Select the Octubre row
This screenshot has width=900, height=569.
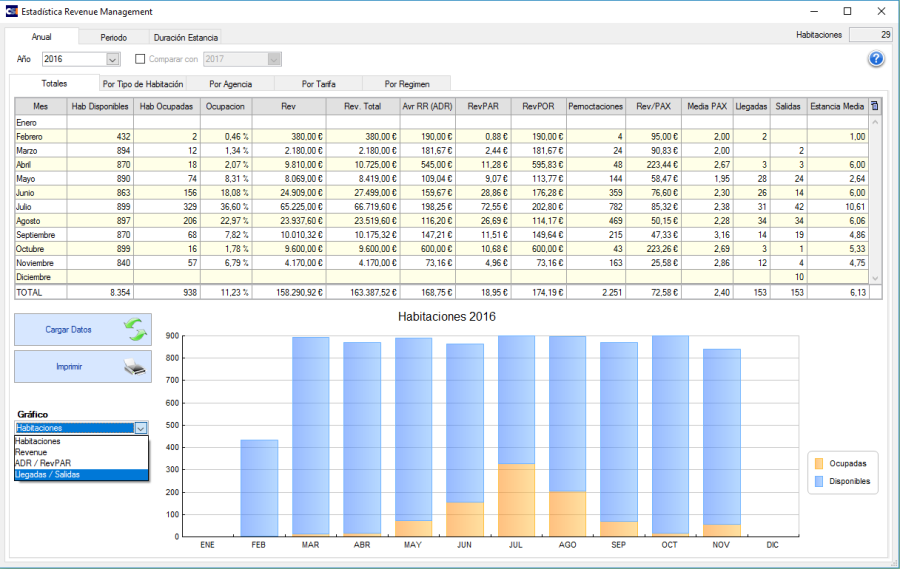[442, 249]
